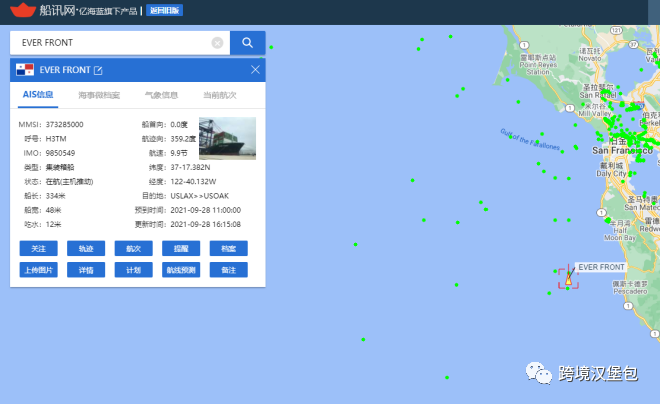Screen dimensions: 660x404
Task: Click the update time 2021-09-28 16:15:08
Action: (205, 224)
